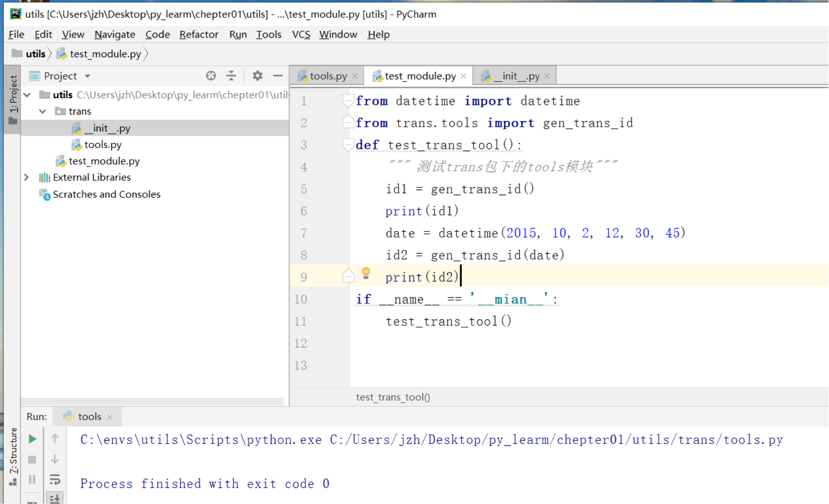This screenshot has height=504, width=829.
Task: Hide the Project panel with the minus icon
Action: coord(278,76)
